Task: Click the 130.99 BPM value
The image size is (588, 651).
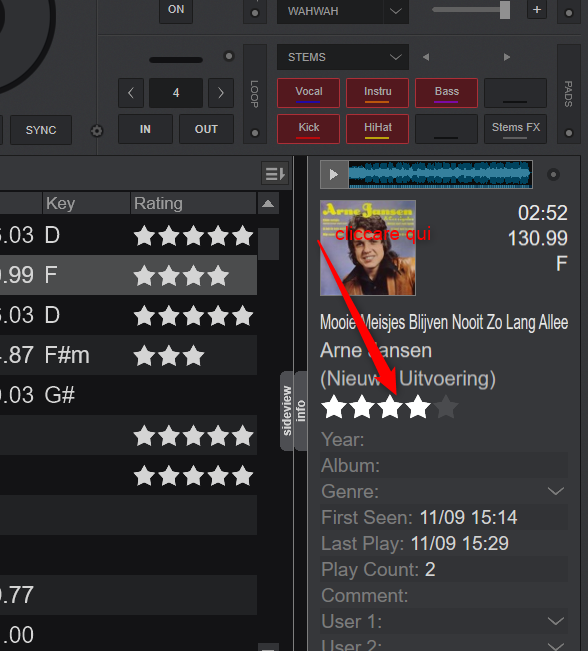Action: pos(538,238)
